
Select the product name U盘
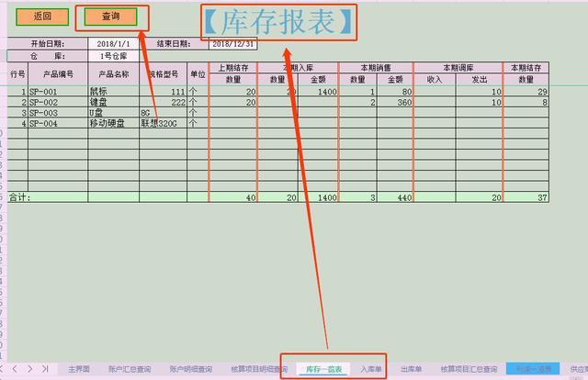coord(114,113)
